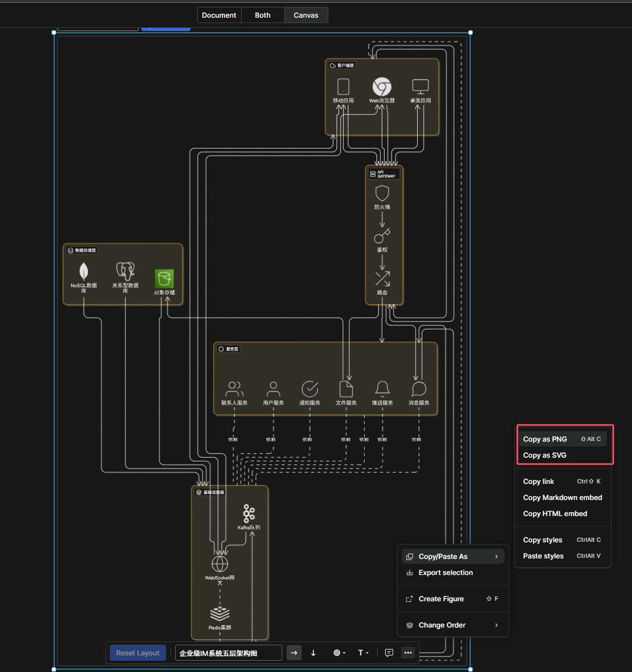Select Copy HTML embed
Viewport: 632px width, 672px height.
pos(562,513)
